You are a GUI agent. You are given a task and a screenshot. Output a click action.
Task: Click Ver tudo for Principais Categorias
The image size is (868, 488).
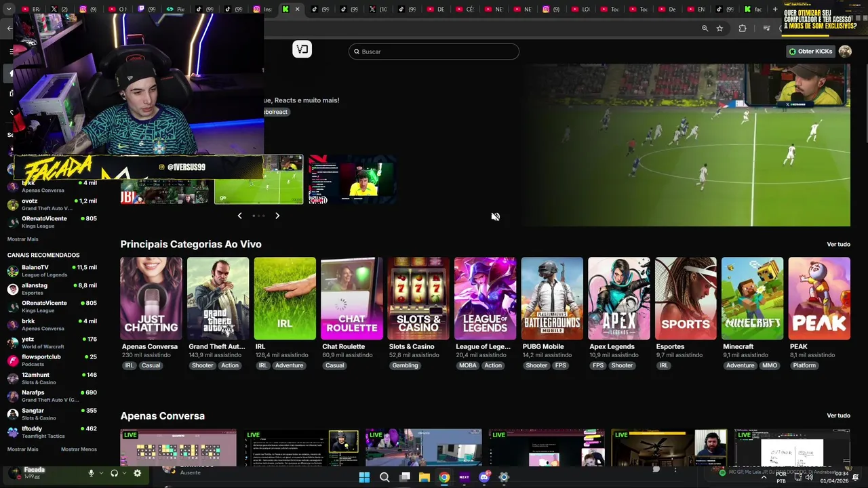coord(838,244)
